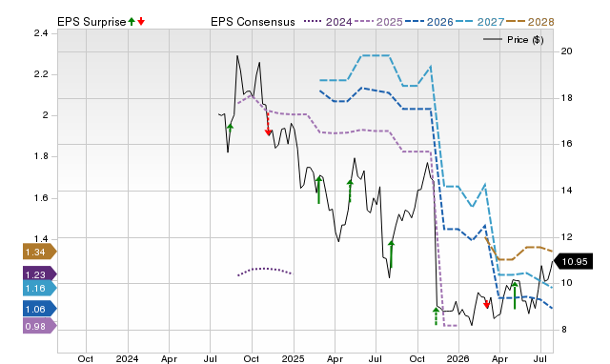Click the red down arrow in legend
The image size is (610, 364).
click(141, 21)
